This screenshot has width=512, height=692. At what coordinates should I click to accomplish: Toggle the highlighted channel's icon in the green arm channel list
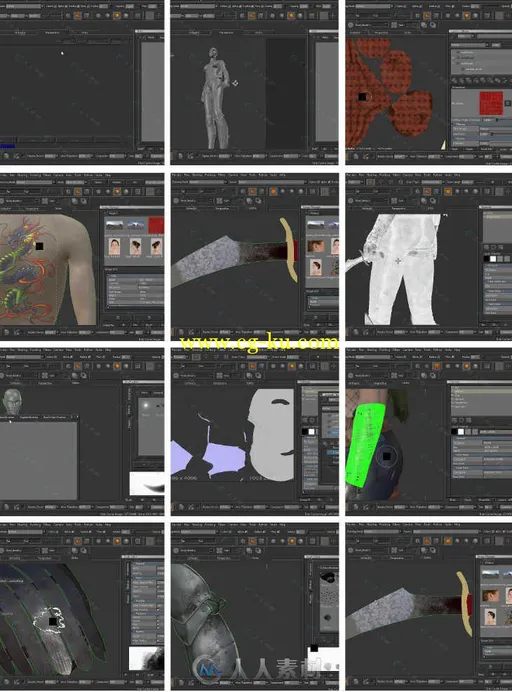coord(454,391)
